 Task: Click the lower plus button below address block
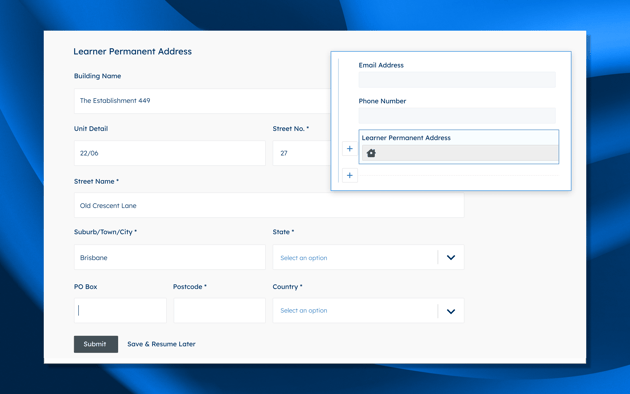(350, 176)
